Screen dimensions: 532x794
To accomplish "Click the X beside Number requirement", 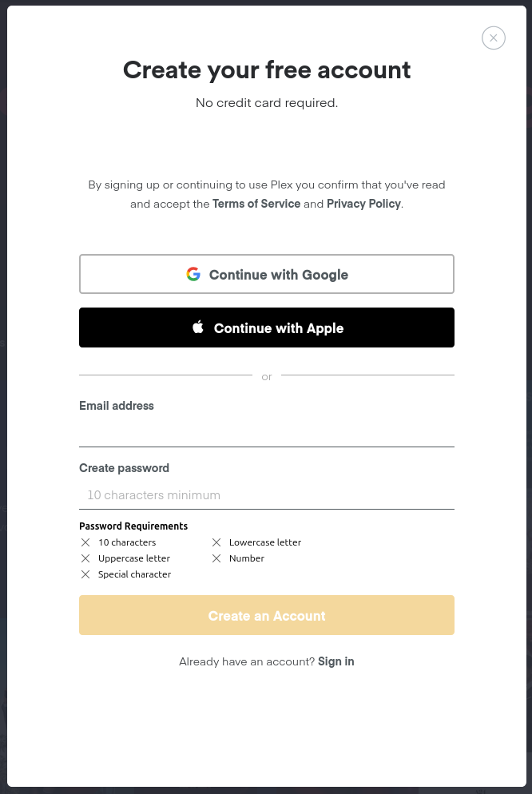I will tap(216, 558).
